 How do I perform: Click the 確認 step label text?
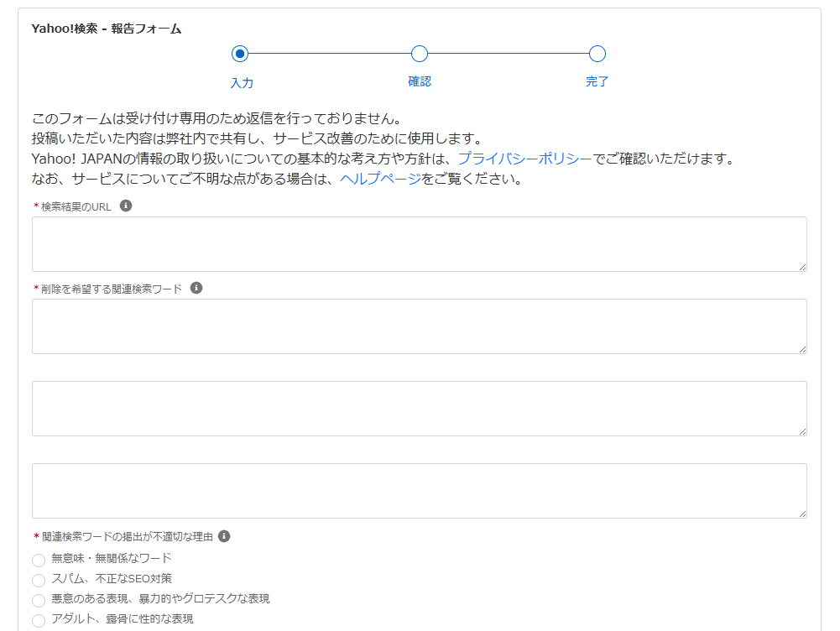tap(420, 81)
